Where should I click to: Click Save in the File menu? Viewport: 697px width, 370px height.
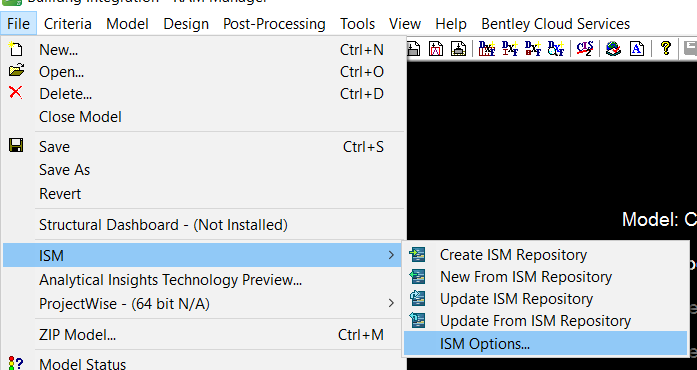pos(204,147)
